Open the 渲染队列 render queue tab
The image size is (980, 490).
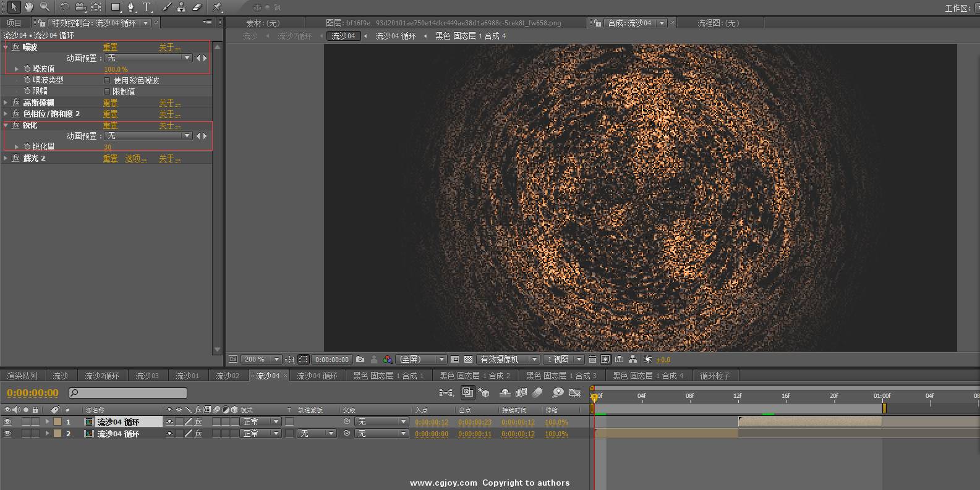22,376
